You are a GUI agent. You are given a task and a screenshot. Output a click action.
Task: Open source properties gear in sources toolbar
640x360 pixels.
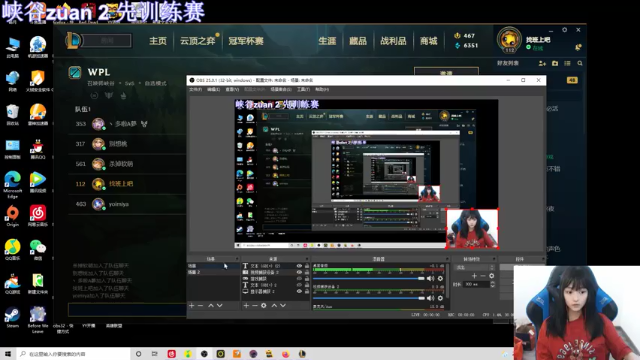coord(264,305)
